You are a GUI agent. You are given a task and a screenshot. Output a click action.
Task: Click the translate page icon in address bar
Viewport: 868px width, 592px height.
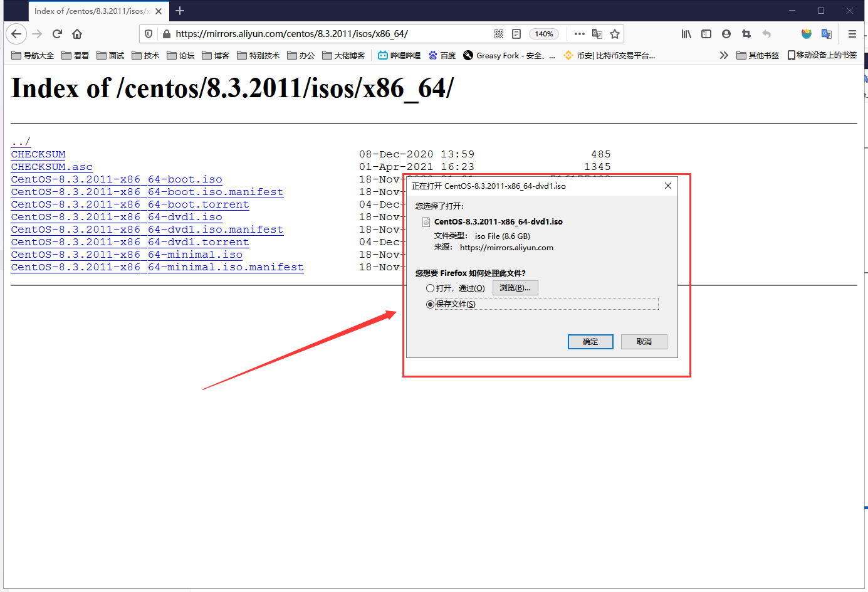(597, 34)
